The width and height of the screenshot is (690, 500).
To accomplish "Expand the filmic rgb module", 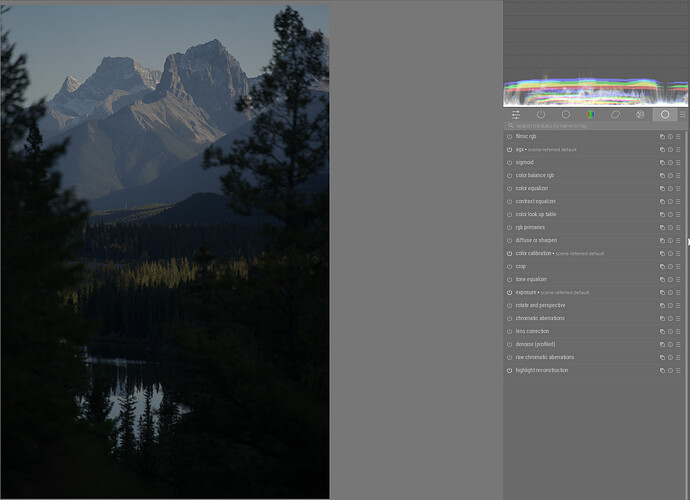I will (x=526, y=136).
